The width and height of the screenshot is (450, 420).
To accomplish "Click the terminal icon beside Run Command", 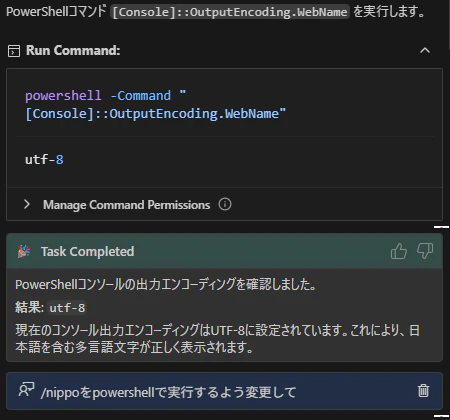I will (x=14, y=51).
